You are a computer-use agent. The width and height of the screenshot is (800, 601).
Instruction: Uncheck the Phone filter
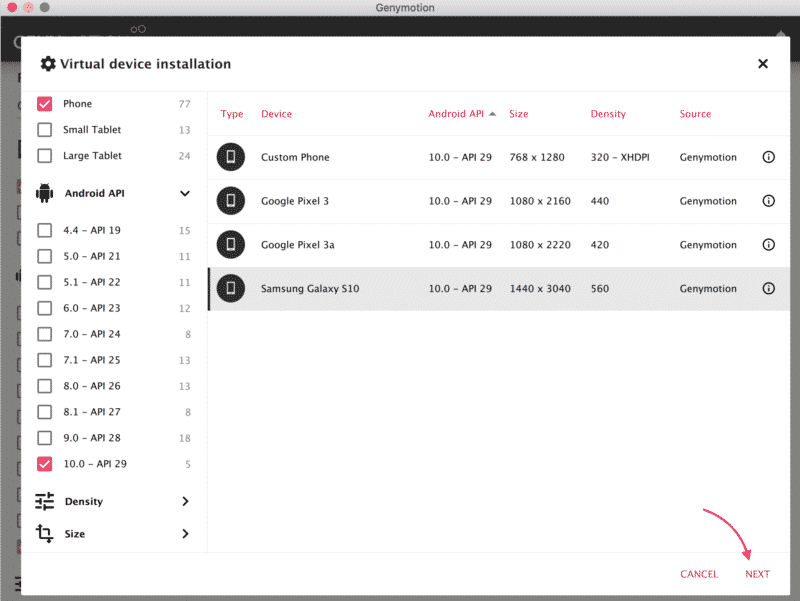[44, 103]
